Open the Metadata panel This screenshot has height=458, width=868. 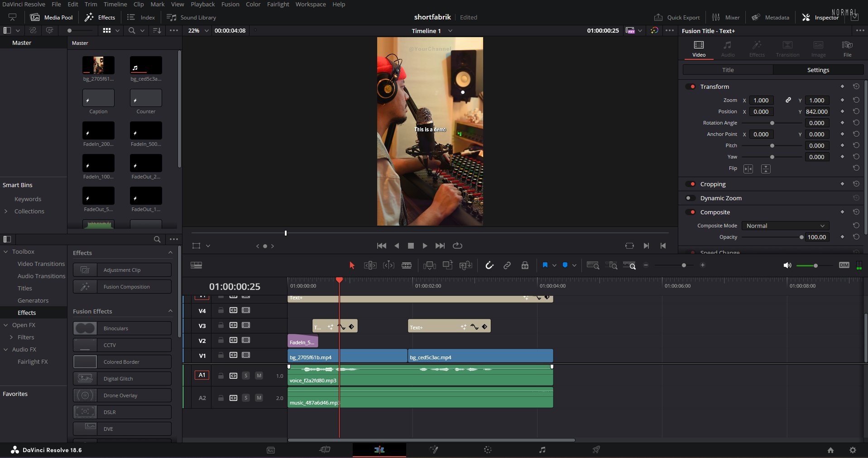click(x=770, y=17)
